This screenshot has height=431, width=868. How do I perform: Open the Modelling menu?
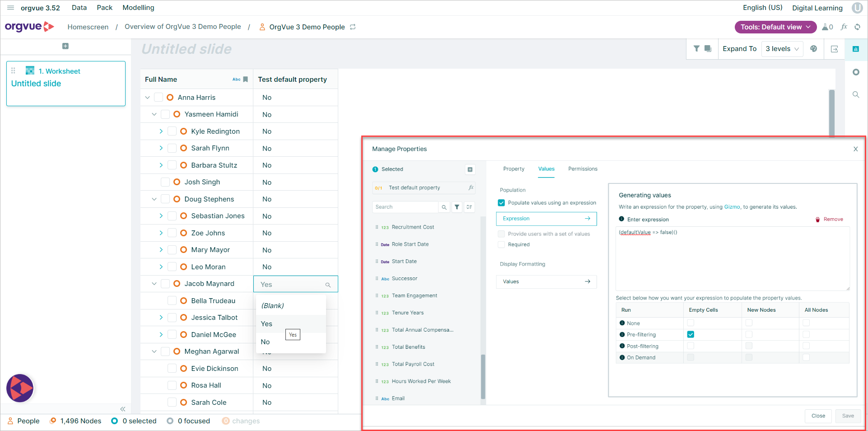pyautogui.click(x=138, y=8)
